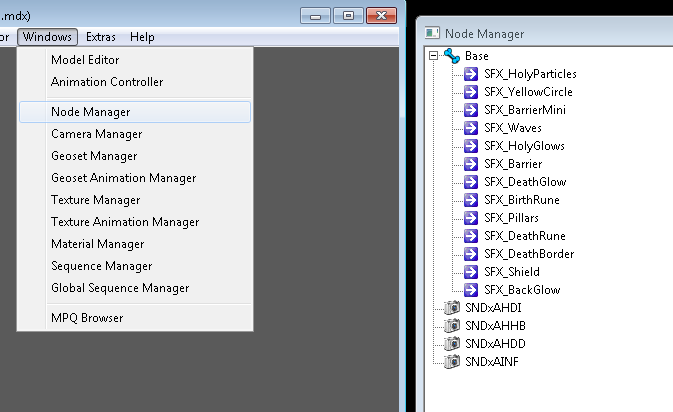Viewport: 673px width, 412px height.
Task: Click the arrow icon next to SFX_Shield
Action: coord(471,272)
